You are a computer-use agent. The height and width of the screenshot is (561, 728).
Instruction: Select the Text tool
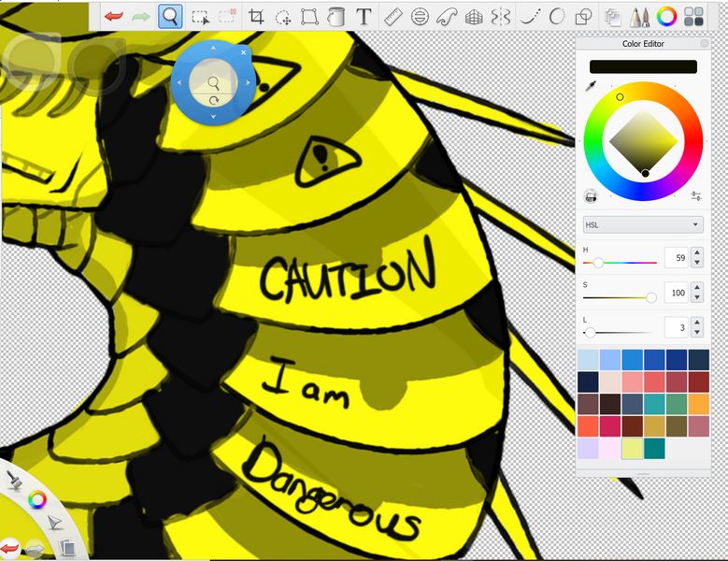pyautogui.click(x=364, y=16)
